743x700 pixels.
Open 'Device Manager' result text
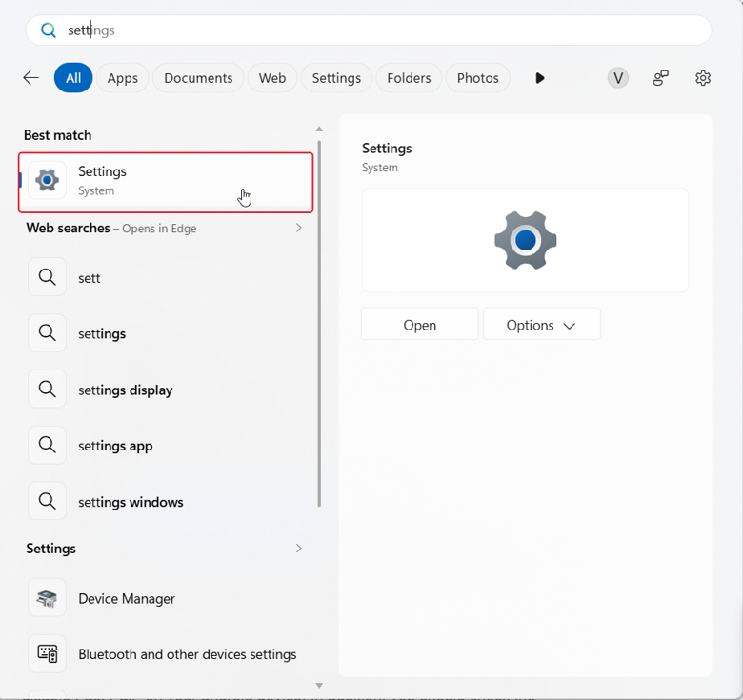tap(127, 599)
